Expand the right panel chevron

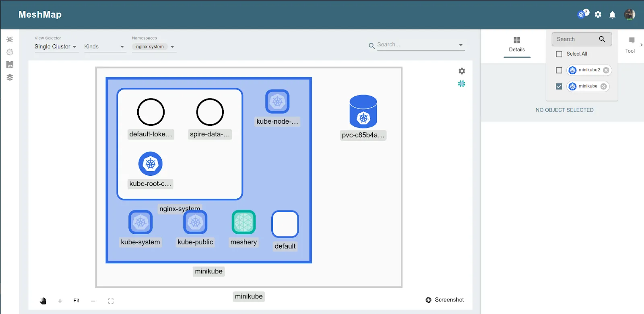coord(641,45)
